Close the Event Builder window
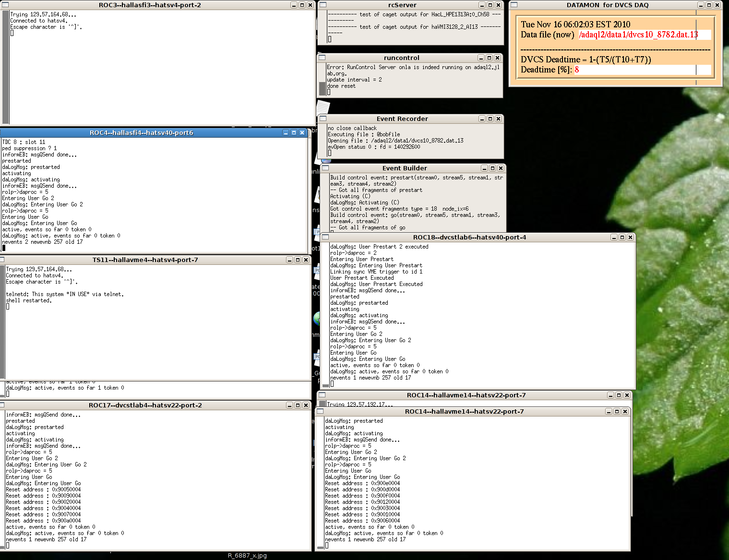This screenshot has height=560, width=729. [x=501, y=168]
